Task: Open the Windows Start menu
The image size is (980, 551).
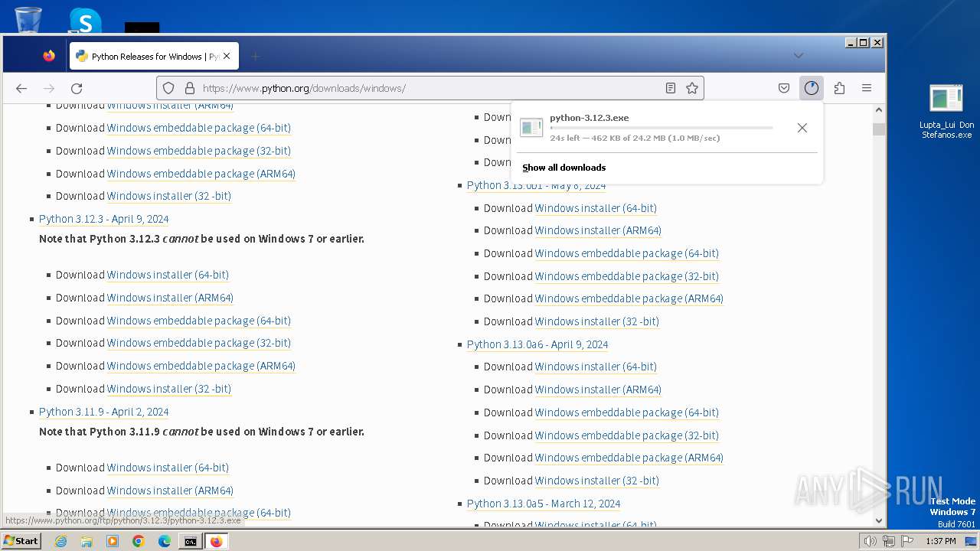Action: [21, 541]
